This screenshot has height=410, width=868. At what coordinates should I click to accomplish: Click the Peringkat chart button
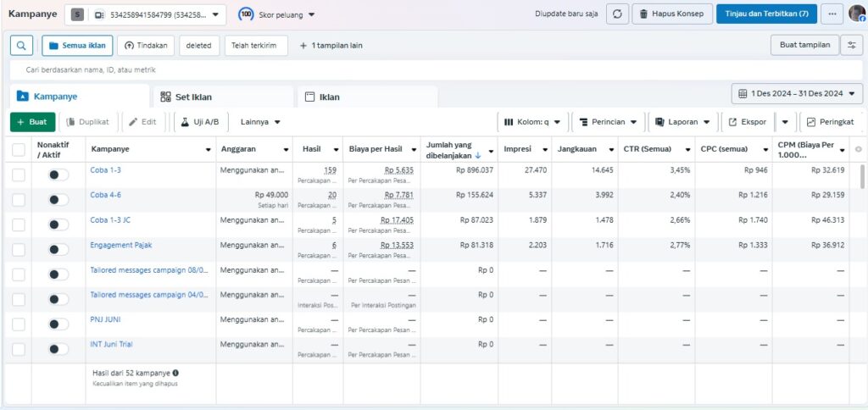click(830, 122)
